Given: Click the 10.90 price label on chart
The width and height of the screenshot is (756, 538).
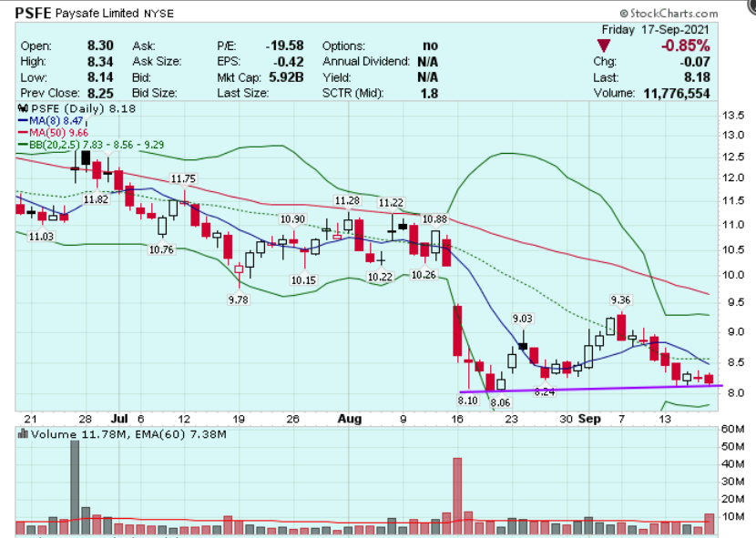Looking at the screenshot, I should click(x=292, y=219).
